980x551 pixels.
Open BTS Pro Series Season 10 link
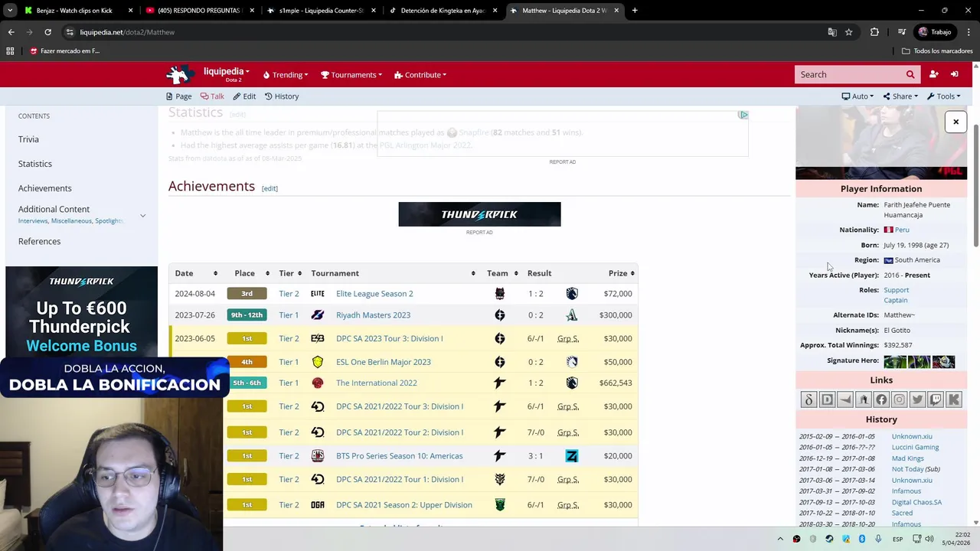tap(399, 456)
